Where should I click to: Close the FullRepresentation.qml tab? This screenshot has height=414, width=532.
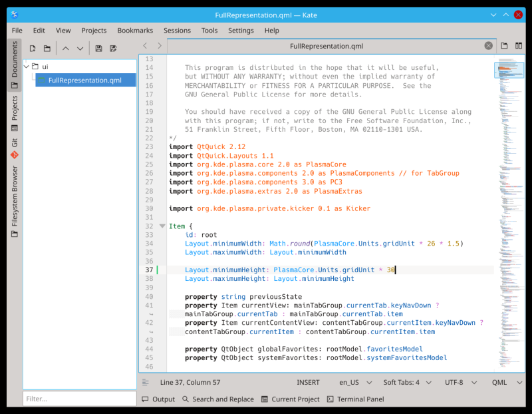[x=488, y=46]
